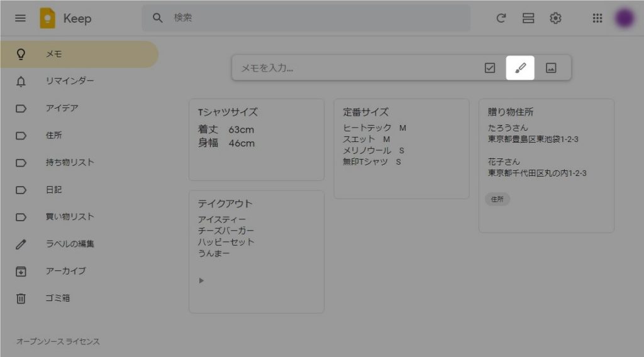Click the Keep logo icon
The width and height of the screenshot is (644, 357).
coord(48,18)
